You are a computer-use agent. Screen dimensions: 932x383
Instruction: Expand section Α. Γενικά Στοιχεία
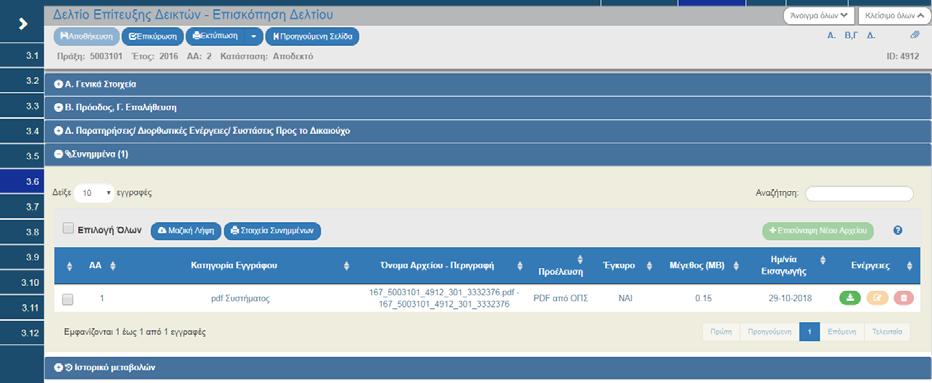(x=489, y=84)
